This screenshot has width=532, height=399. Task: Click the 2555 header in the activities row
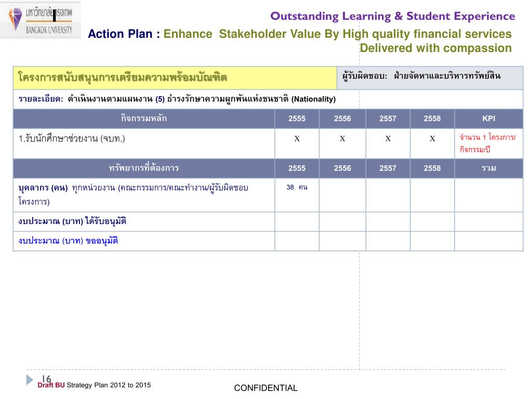pyautogui.click(x=297, y=118)
